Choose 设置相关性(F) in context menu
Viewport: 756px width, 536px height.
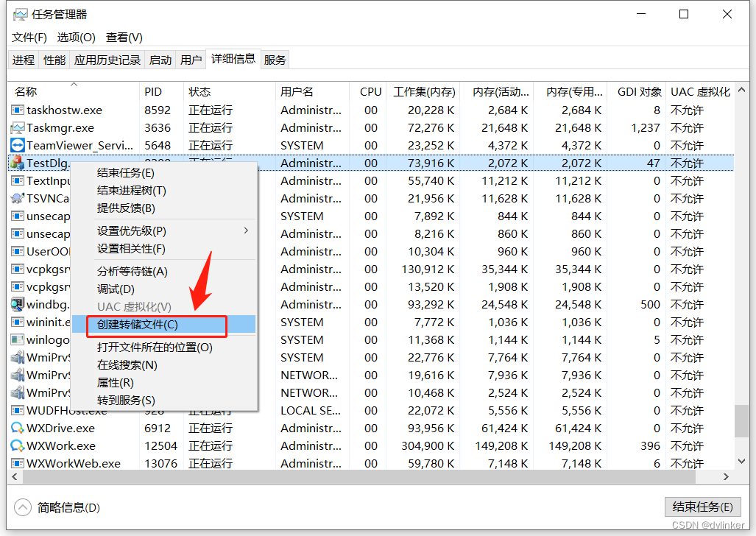coord(163,248)
